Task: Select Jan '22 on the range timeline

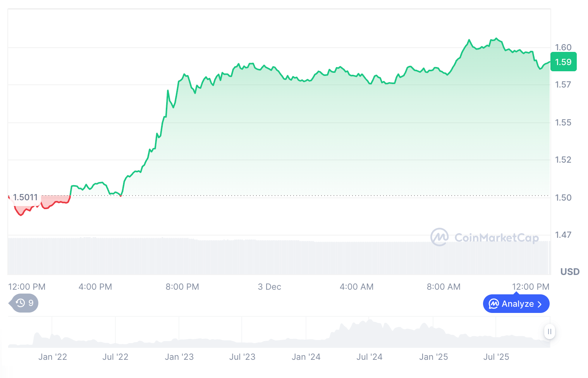Action: pyautogui.click(x=53, y=357)
